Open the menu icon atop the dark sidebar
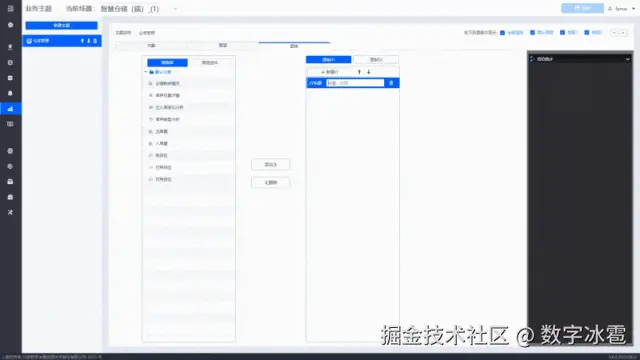Viewport: 640px width, 360px height. click(x=10, y=8)
